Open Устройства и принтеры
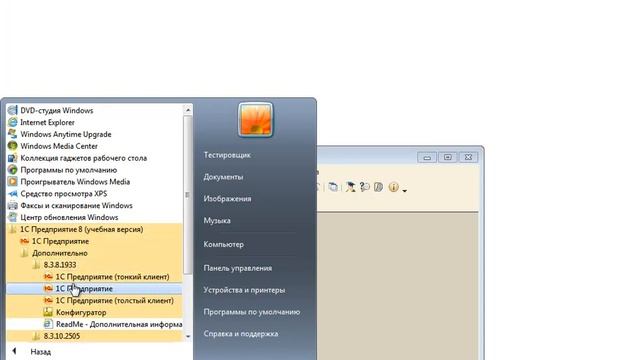 pyautogui.click(x=244, y=290)
